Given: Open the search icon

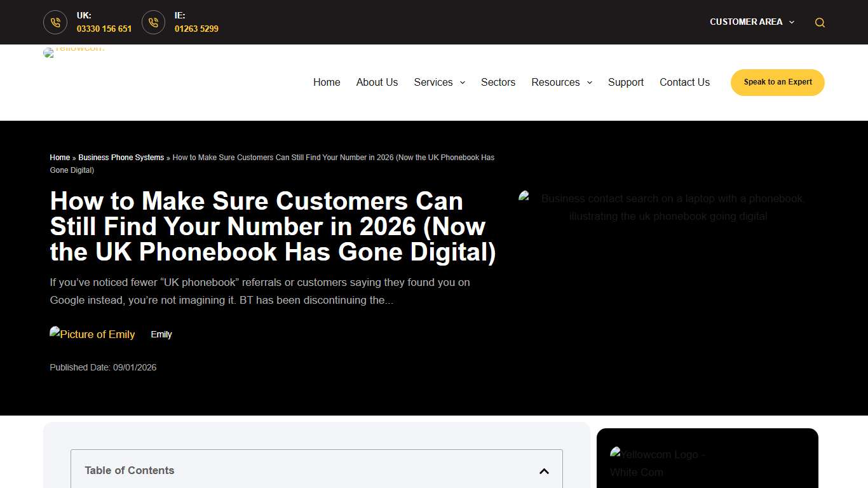Looking at the screenshot, I should pyautogui.click(x=820, y=22).
